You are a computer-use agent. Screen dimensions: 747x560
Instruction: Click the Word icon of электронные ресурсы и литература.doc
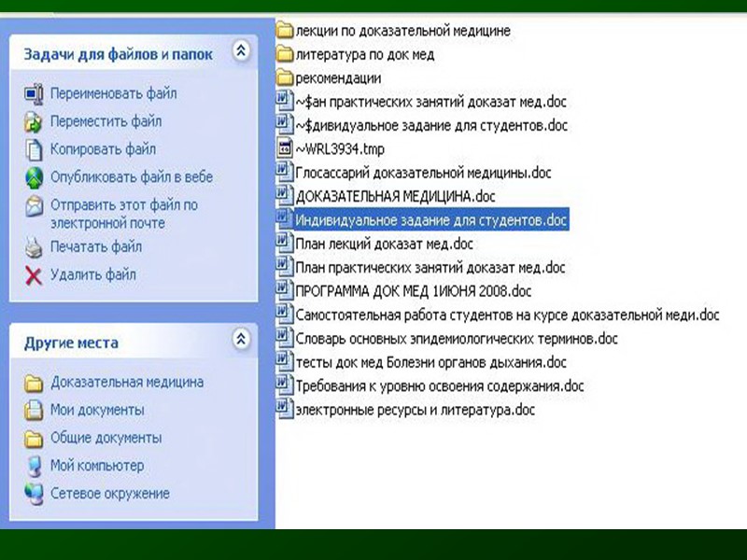285,409
